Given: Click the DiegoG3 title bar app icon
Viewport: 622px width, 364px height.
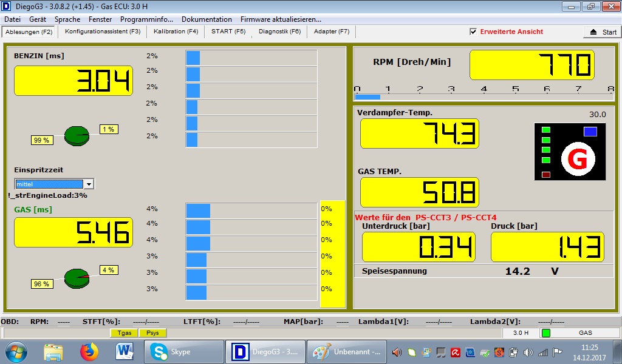Looking at the screenshot, I should pyautogui.click(x=7, y=7).
